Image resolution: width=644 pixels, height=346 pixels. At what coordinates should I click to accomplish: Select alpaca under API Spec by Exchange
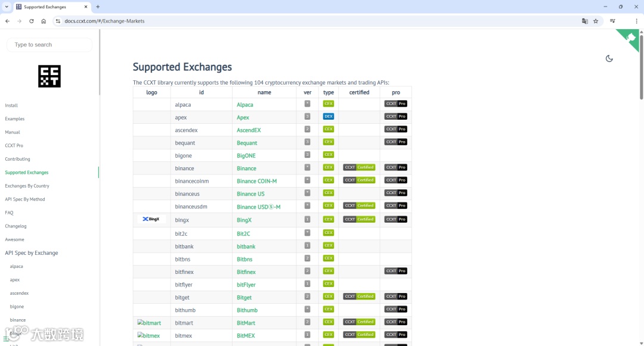(17, 266)
